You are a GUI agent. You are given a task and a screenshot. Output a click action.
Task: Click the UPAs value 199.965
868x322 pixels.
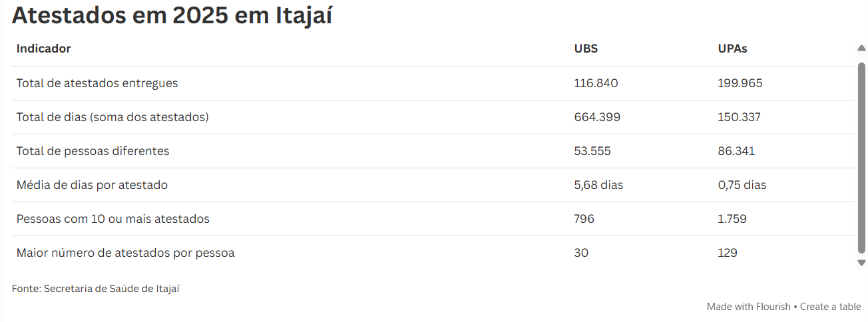[x=740, y=83]
